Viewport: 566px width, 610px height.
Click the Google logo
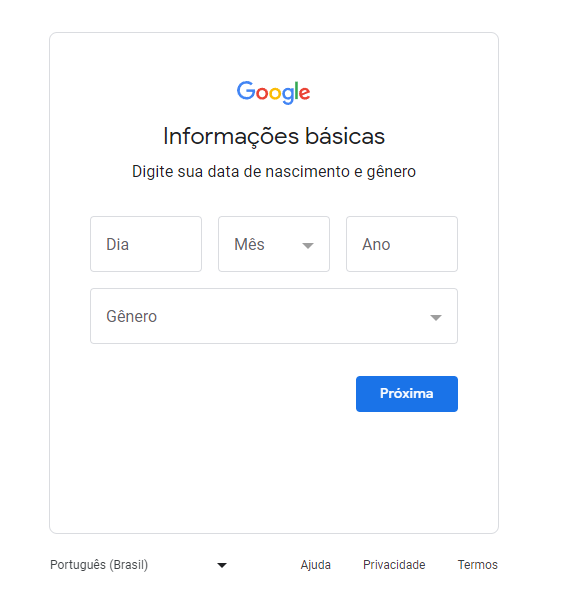(273, 93)
